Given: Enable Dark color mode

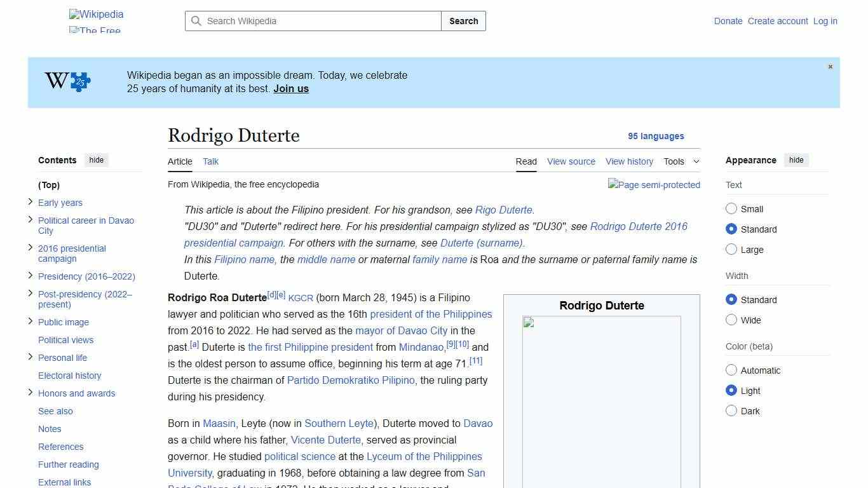Looking at the screenshot, I should click(x=731, y=411).
